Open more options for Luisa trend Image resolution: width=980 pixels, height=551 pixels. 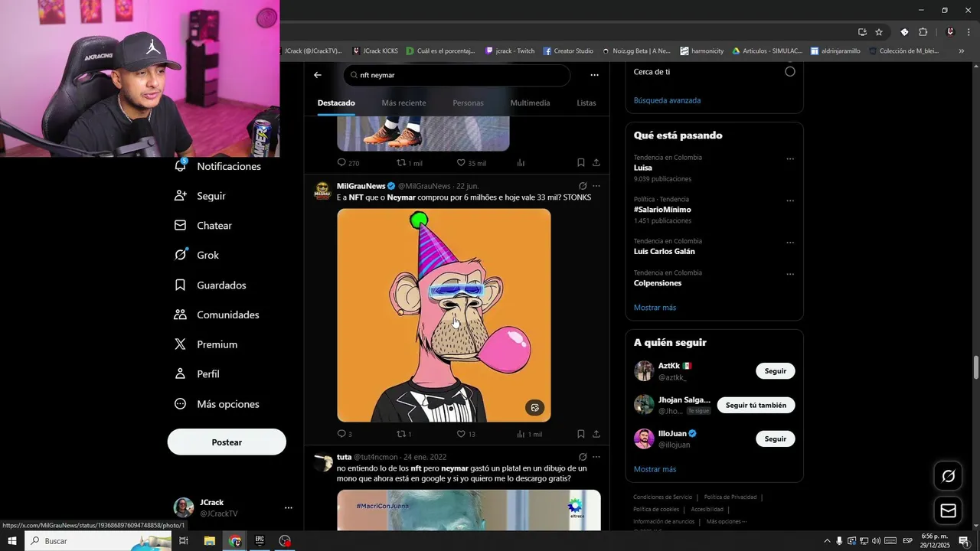click(x=790, y=159)
